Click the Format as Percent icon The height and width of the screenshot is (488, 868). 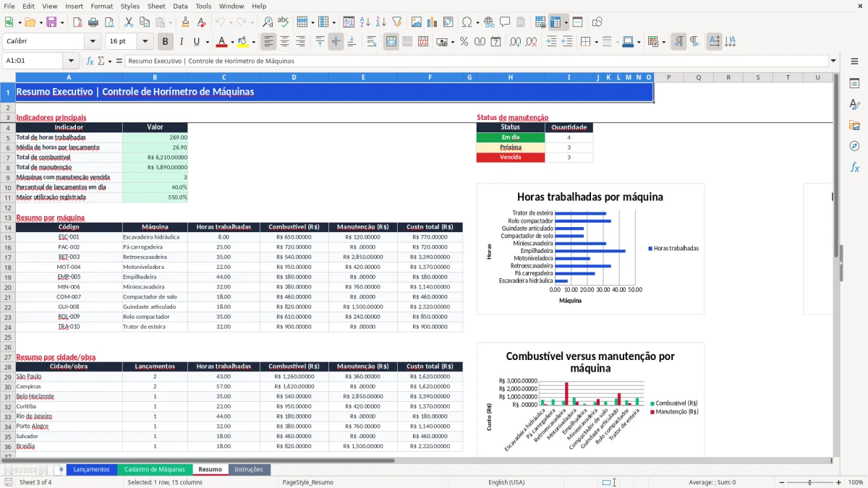[x=464, y=42]
